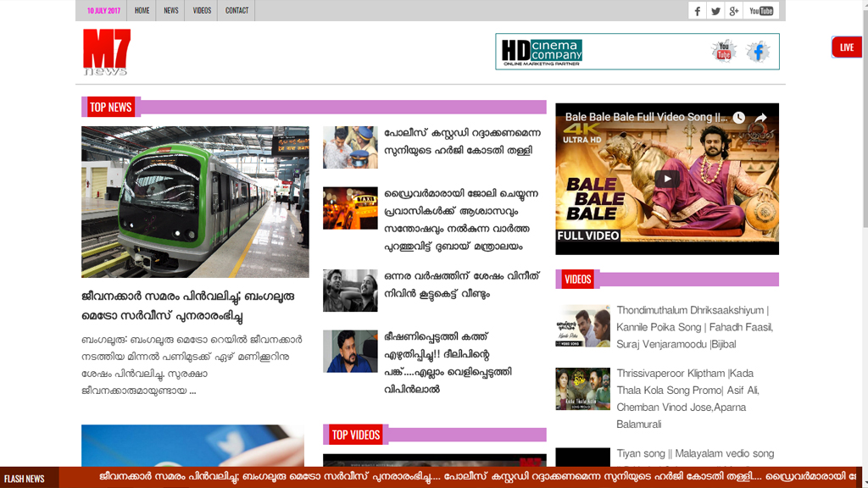Play the Bale Bale Bale video

[667, 179]
